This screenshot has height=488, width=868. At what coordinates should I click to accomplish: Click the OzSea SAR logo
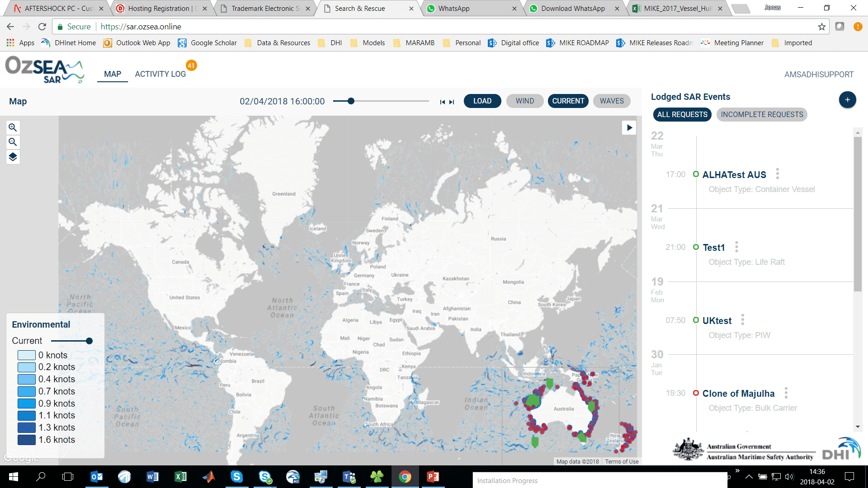44,69
